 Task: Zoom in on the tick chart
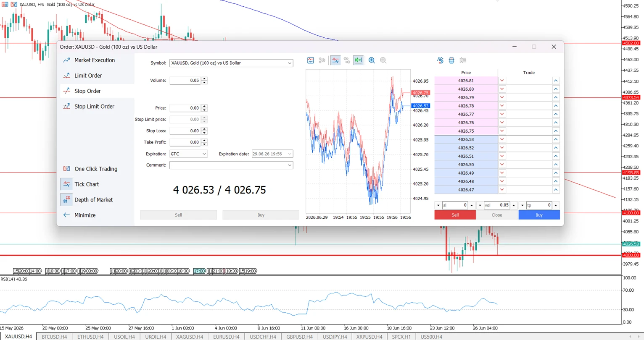click(372, 60)
